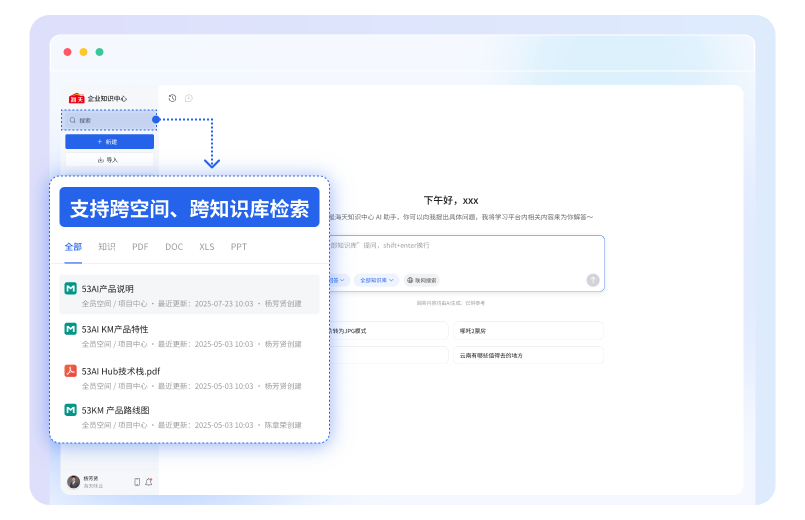Click the green window maximize dot
The height and width of the screenshot is (520, 805).
pos(100,52)
